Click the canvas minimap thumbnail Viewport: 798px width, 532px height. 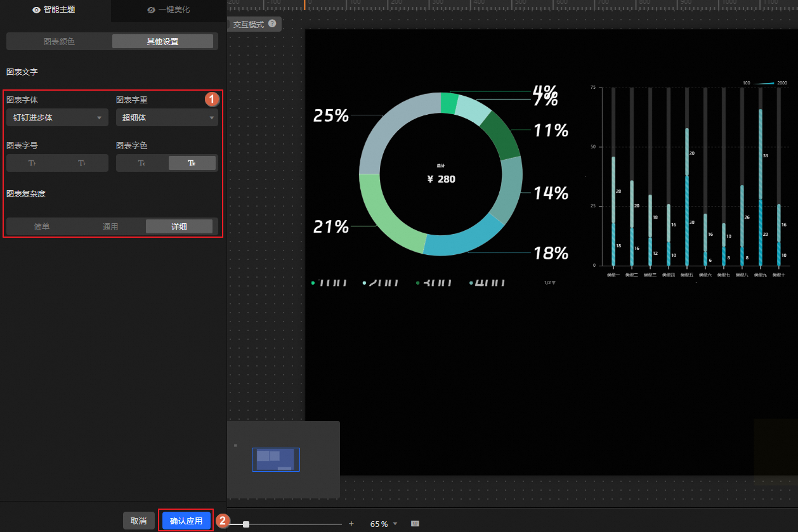(276, 459)
